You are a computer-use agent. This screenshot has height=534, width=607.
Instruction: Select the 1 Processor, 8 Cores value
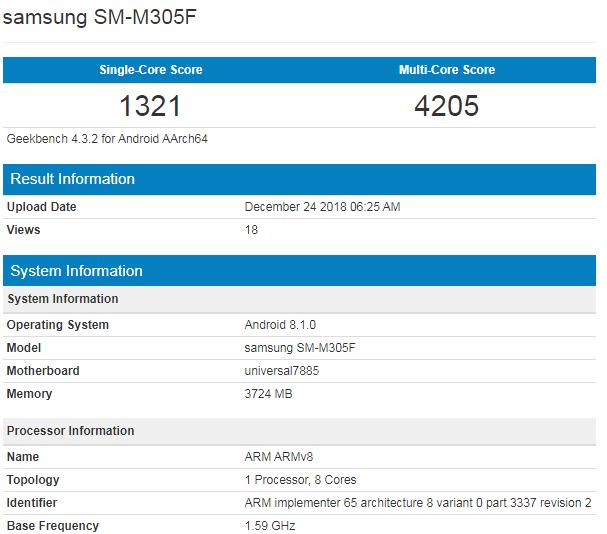tap(300, 480)
